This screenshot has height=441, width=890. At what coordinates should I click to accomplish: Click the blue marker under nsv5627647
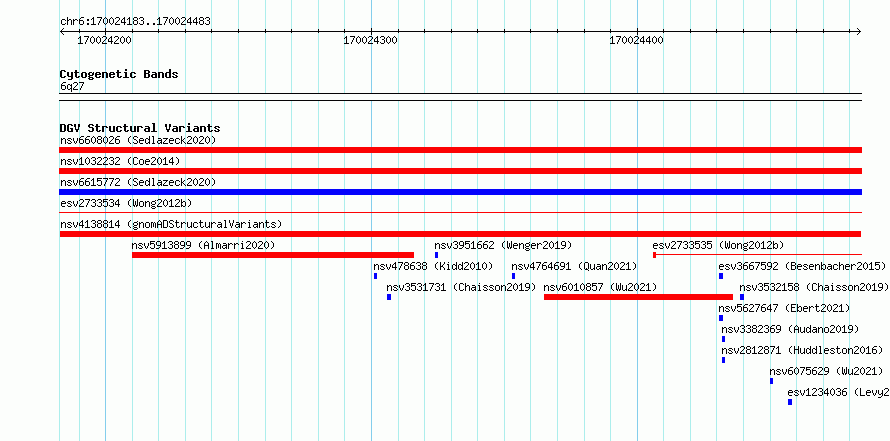[x=721, y=318]
